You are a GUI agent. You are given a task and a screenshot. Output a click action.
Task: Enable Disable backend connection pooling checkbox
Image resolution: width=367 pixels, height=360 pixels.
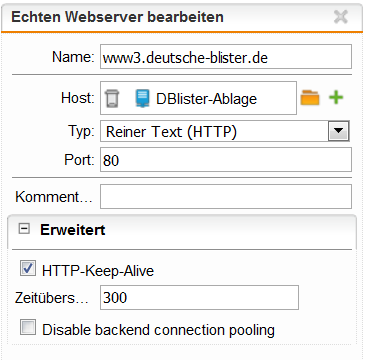pos(28,327)
